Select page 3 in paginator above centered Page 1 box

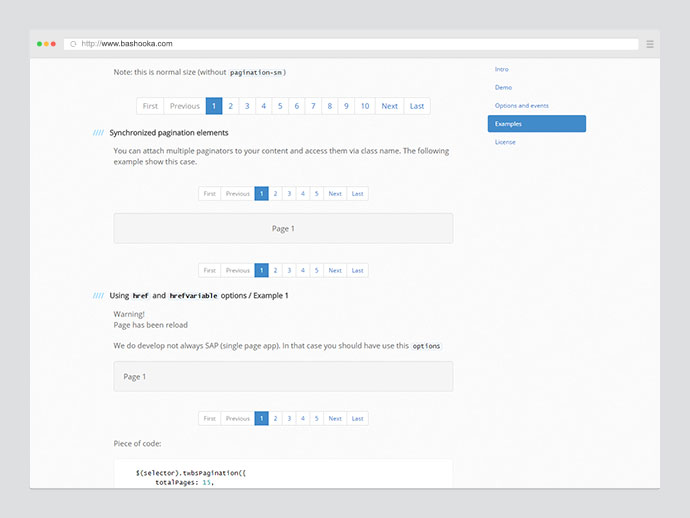(x=289, y=194)
